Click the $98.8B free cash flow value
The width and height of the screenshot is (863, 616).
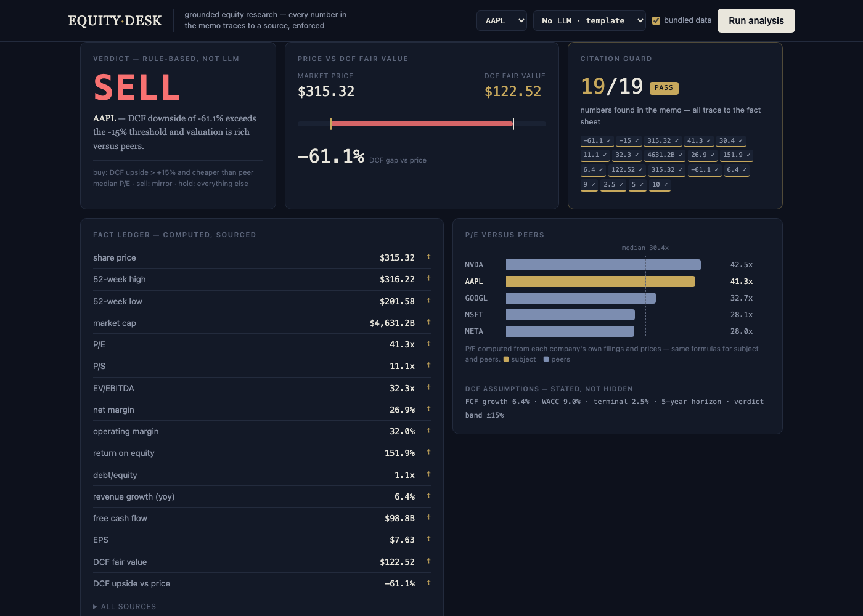pos(399,518)
